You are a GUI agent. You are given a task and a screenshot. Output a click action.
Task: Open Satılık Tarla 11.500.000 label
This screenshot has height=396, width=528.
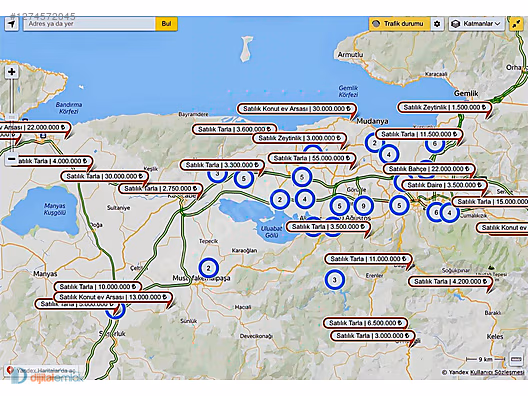coord(419,134)
